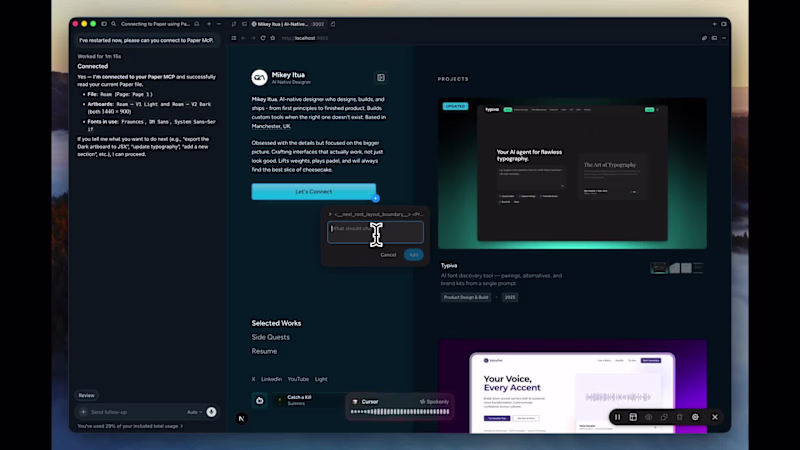Image resolution: width=800 pixels, height=450 pixels.
Task: Go forward in the embedded browser
Action: [x=253, y=38]
